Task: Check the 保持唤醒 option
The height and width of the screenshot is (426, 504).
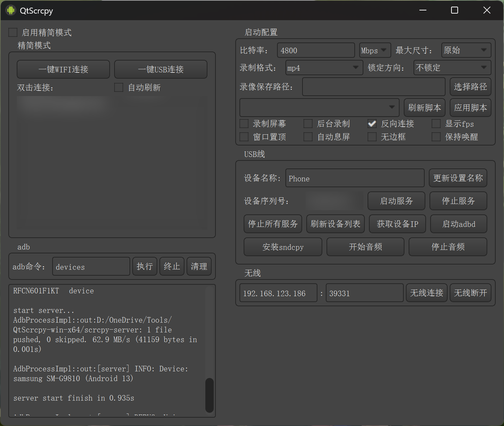Action: coord(436,137)
